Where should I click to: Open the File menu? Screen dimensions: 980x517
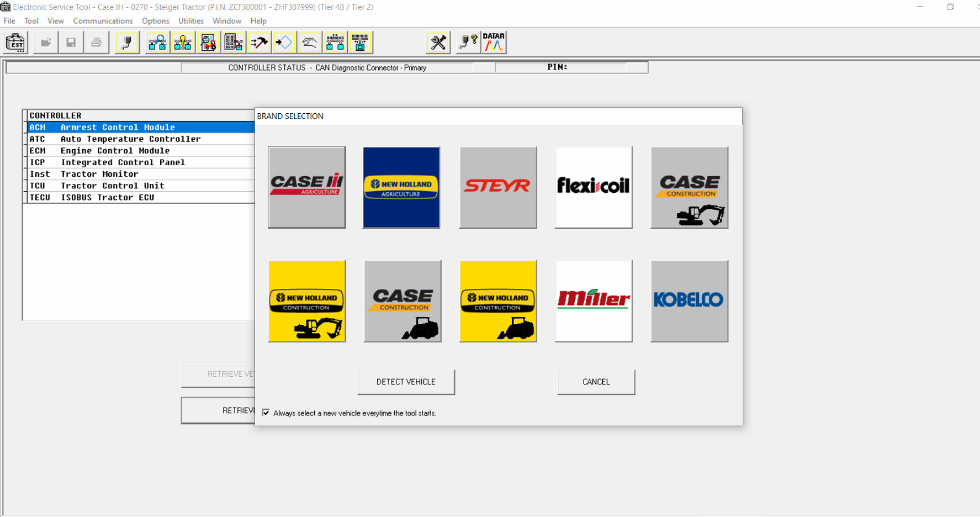(x=9, y=21)
